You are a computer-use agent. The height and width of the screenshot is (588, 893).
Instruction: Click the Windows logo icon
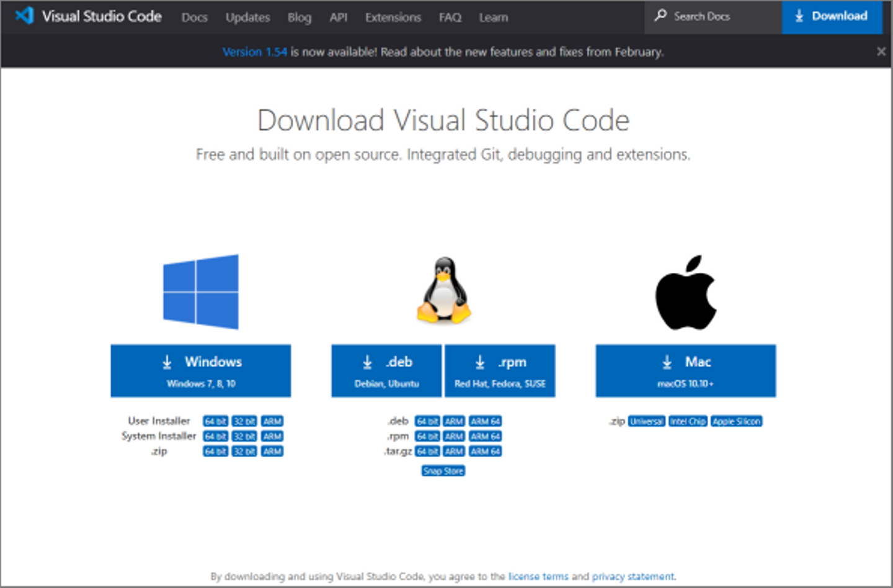(x=200, y=292)
